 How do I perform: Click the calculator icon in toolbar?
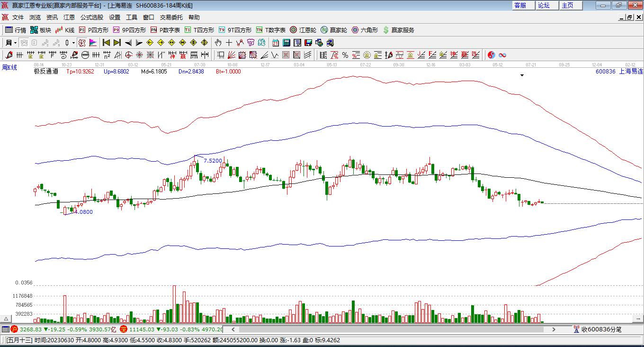tap(286, 43)
